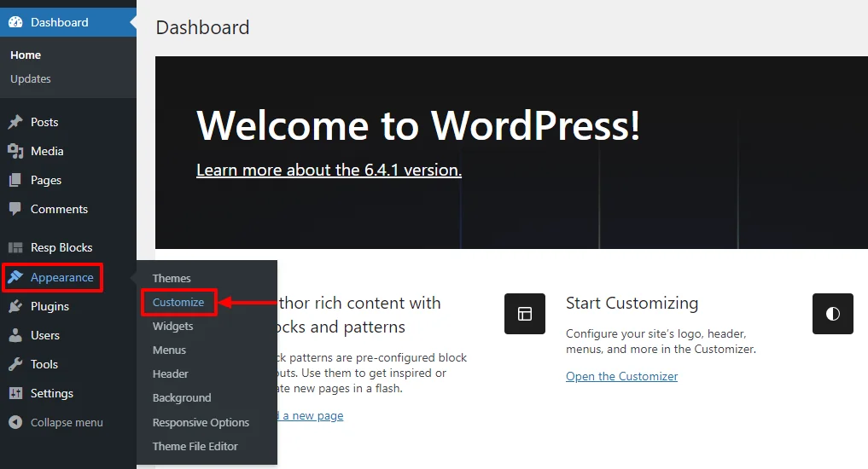Select Customize in the Appearance submenu

178,302
